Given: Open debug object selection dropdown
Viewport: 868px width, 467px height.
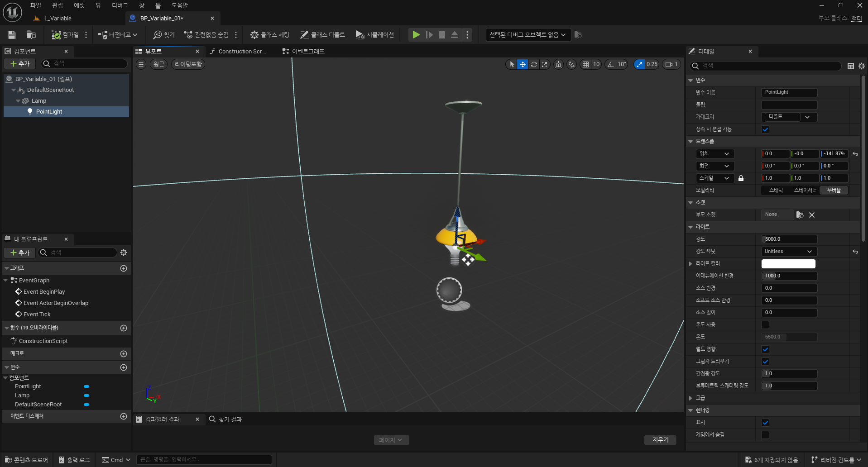Looking at the screenshot, I should point(528,35).
